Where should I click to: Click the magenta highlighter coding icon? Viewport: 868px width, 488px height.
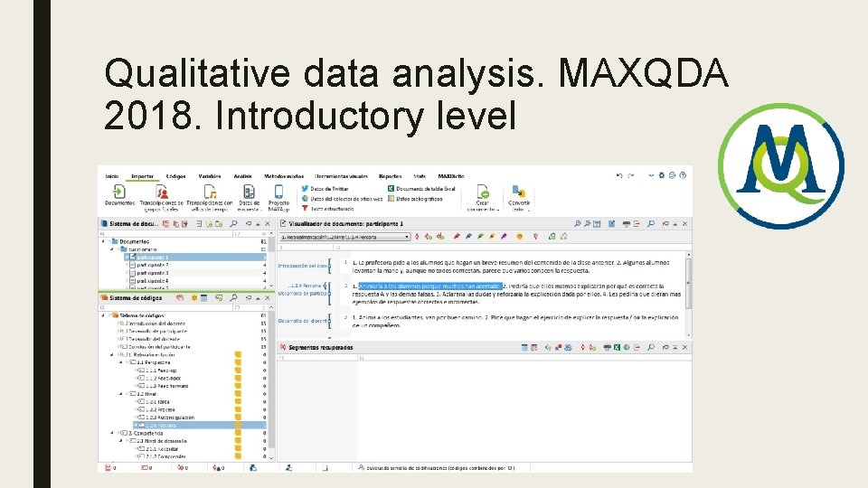coord(504,237)
